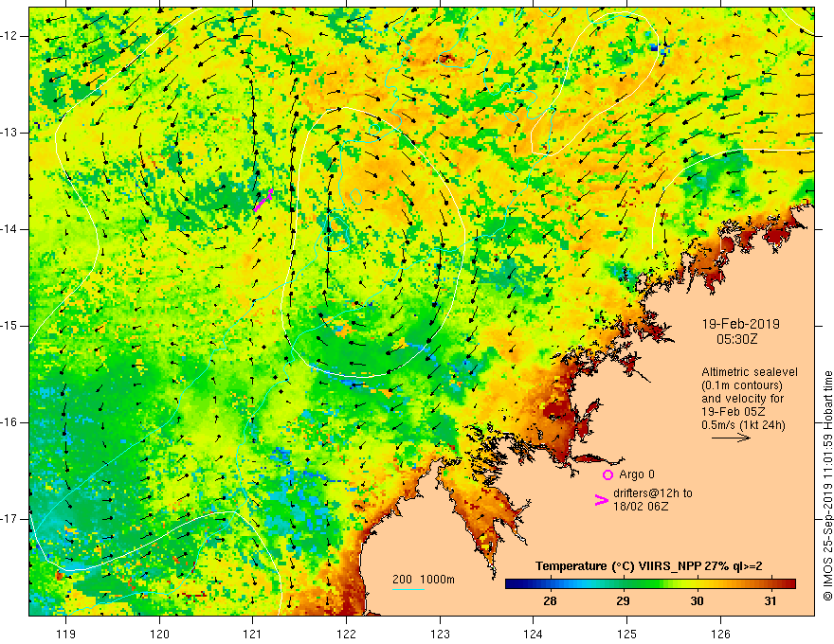Image resolution: width=834 pixels, height=644 pixels.
Task: Click longitude axis label 123
Action: tap(440, 634)
